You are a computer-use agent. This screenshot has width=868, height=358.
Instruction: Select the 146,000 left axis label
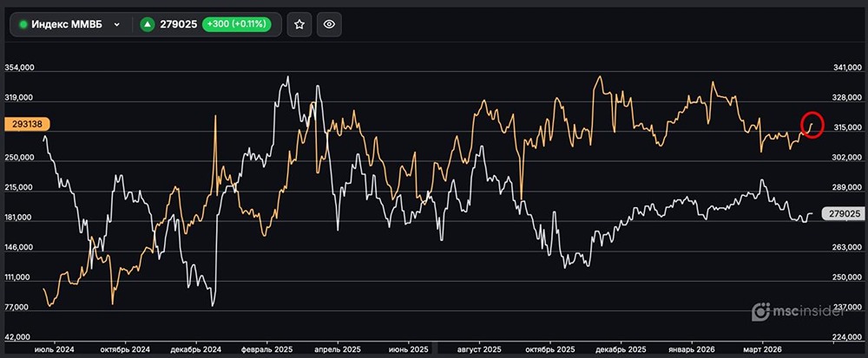pyautogui.click(x=19, y=248)
